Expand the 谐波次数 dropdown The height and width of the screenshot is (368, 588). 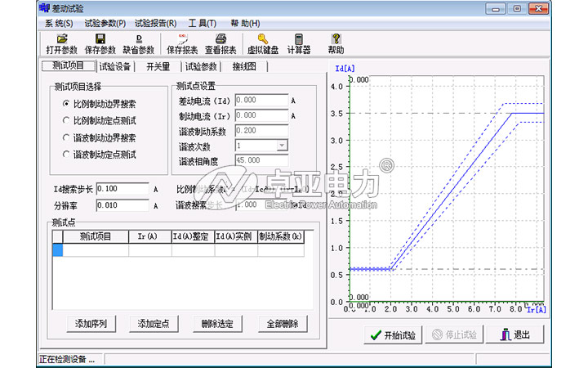(x=282, y=146)
